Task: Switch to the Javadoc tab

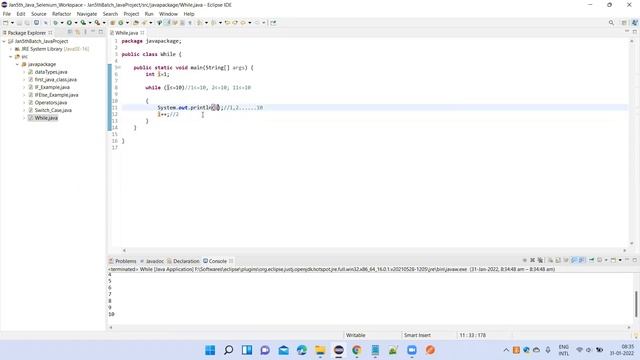Action: (x=152, y=261)
